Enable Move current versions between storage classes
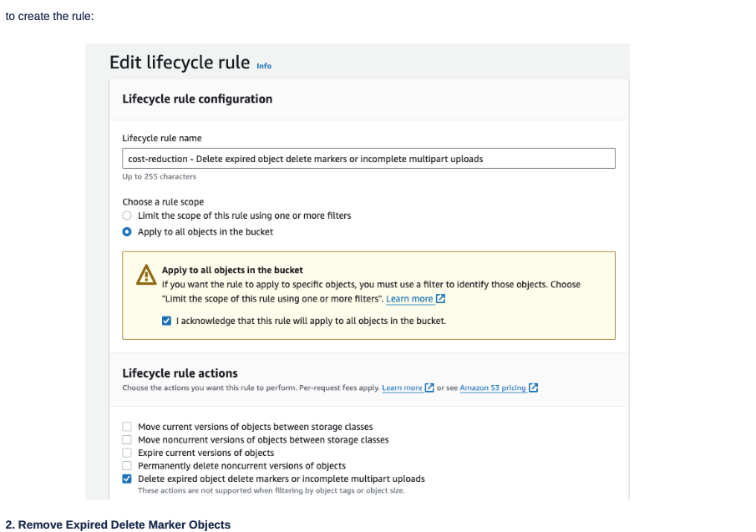 (x=127, y=427)
